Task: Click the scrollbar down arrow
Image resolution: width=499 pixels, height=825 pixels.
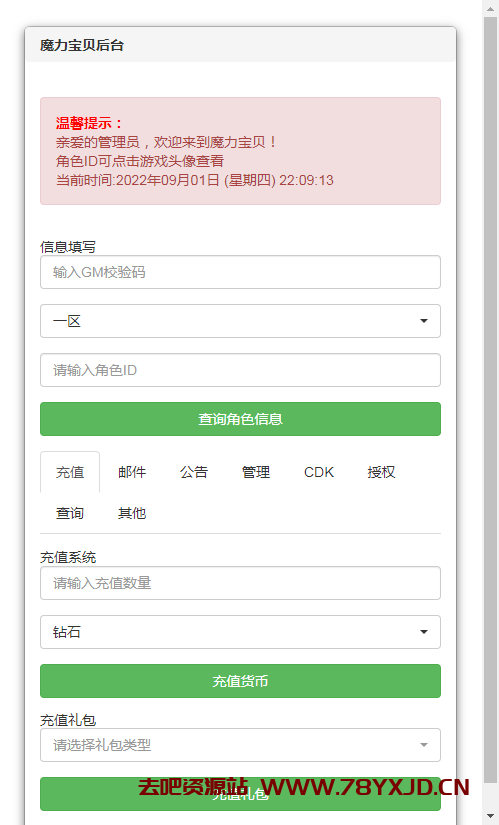Action: point(490,816)
